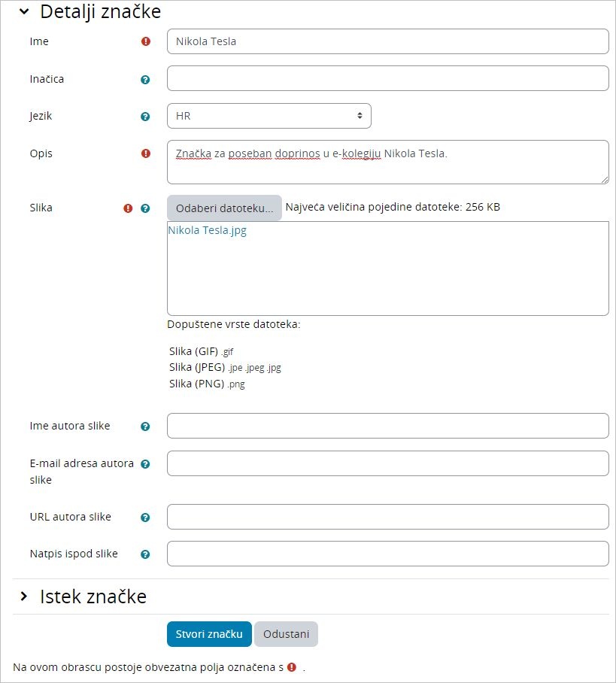Show help for Ime autora slike

tap(145, 426)
